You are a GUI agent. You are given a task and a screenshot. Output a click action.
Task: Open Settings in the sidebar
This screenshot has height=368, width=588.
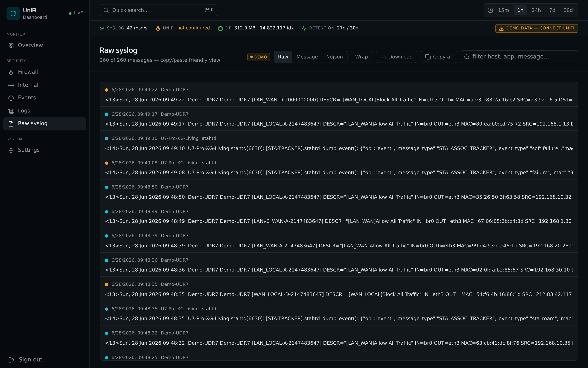point(45,150)
